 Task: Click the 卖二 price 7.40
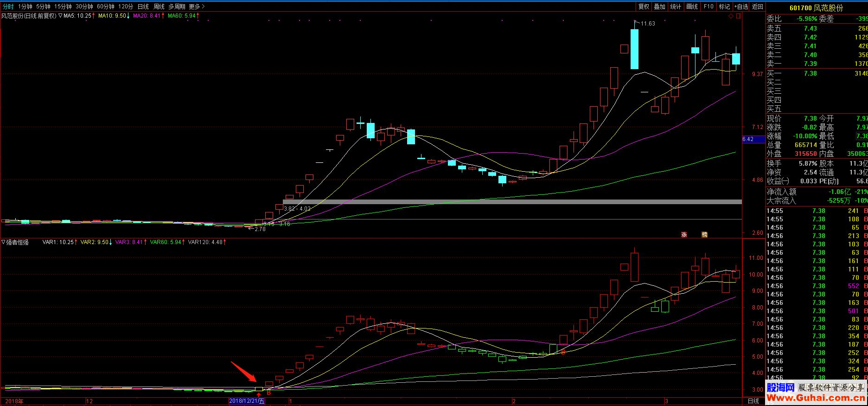tap(811, 55)
